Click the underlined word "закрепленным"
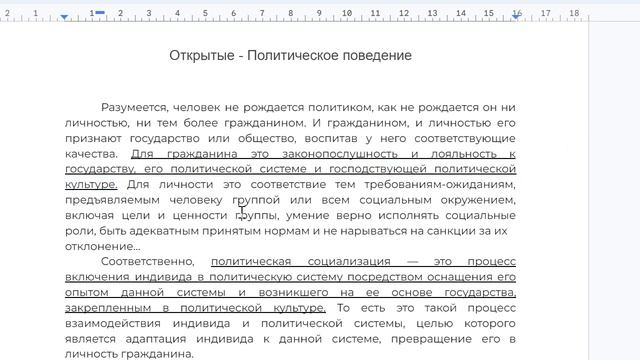This screenshot has width=640, height=360. [x=107, y=308]
